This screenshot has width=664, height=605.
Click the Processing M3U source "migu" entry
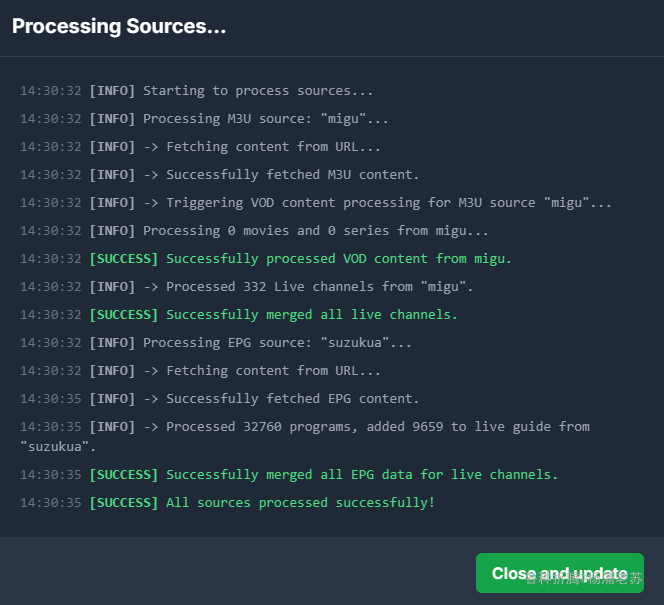265,119
